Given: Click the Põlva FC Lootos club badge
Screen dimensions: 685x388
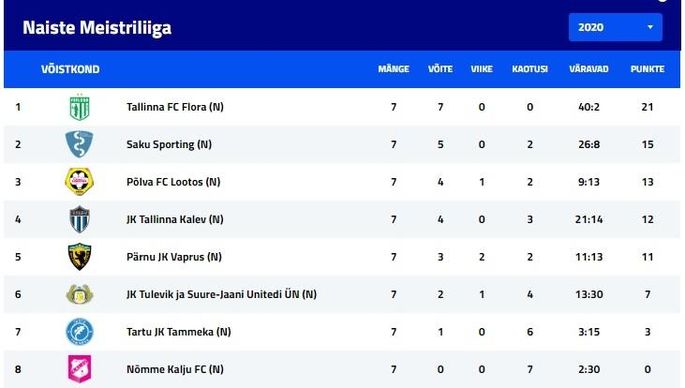Looking at the screenshot, I should coord(79,182).
